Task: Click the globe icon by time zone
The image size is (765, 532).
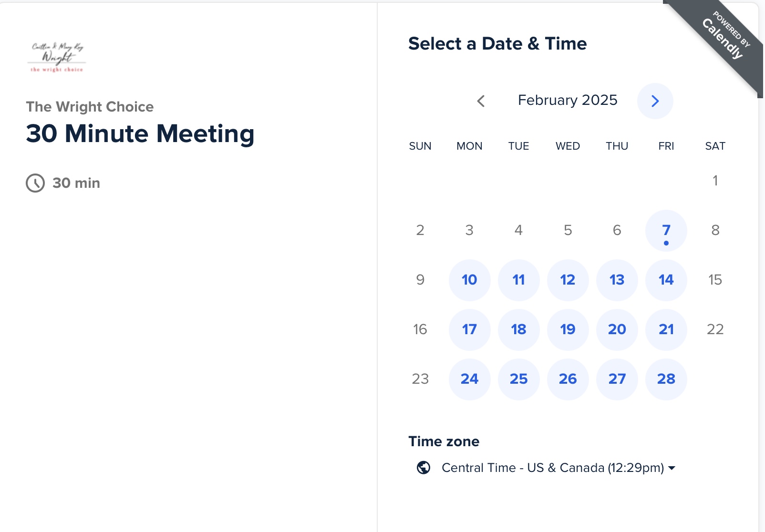Action: 423,468
